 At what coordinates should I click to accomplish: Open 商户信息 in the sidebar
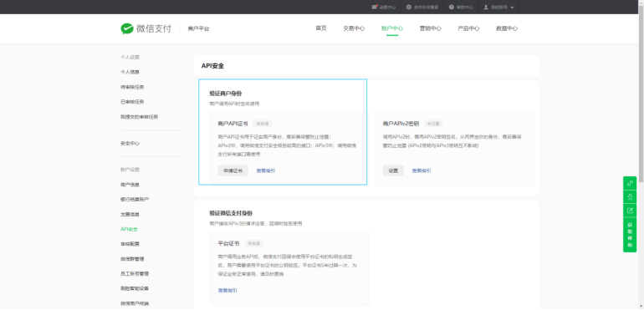point(130,185)
